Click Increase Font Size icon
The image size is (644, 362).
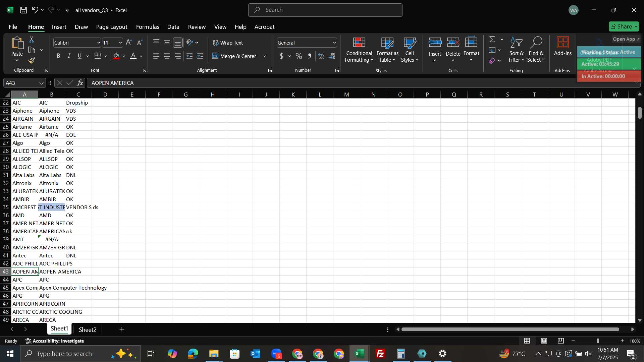click(x=129, y=43)
